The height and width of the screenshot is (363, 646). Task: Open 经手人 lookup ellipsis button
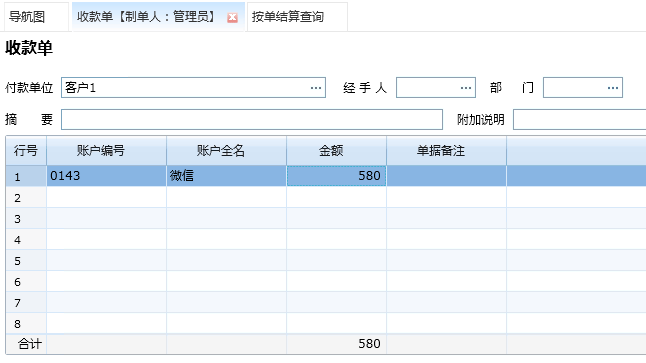click(466, 88)
